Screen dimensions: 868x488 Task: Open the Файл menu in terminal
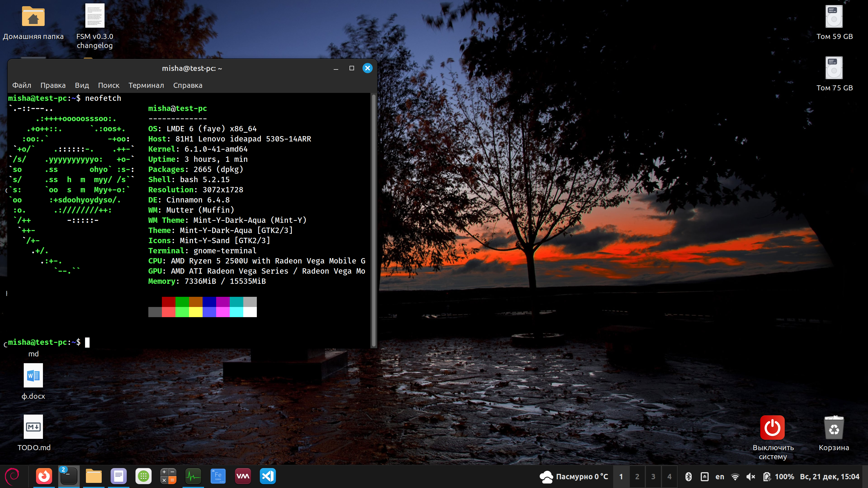coord(21,85)
